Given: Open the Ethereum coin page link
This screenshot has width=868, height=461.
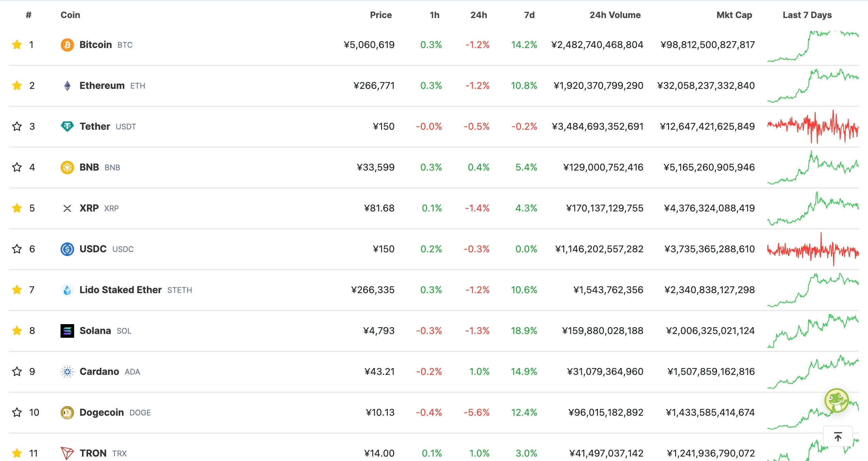Looking at the screenshot, I should pyautogui.click(x=102, y=85).
